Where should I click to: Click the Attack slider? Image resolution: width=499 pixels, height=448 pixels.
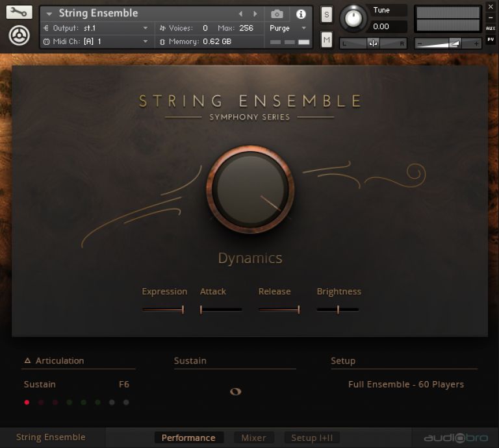pos(221,309)
